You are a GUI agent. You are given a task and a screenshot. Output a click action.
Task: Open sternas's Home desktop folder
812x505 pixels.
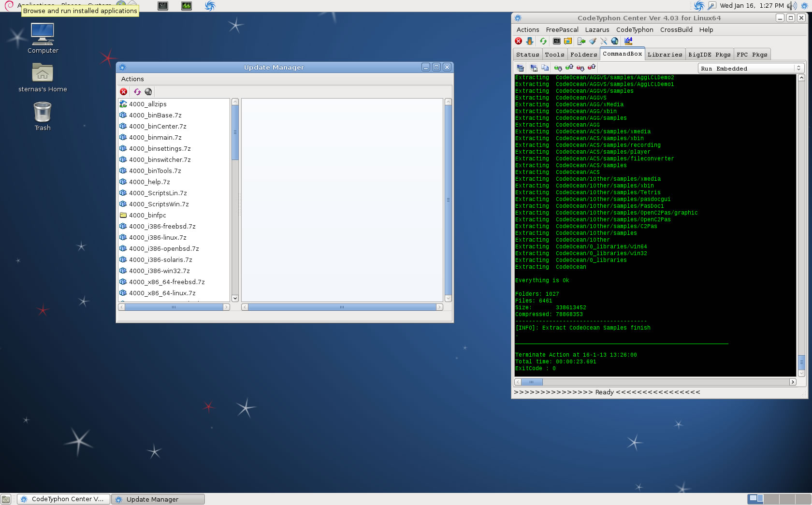pos(43,78)
